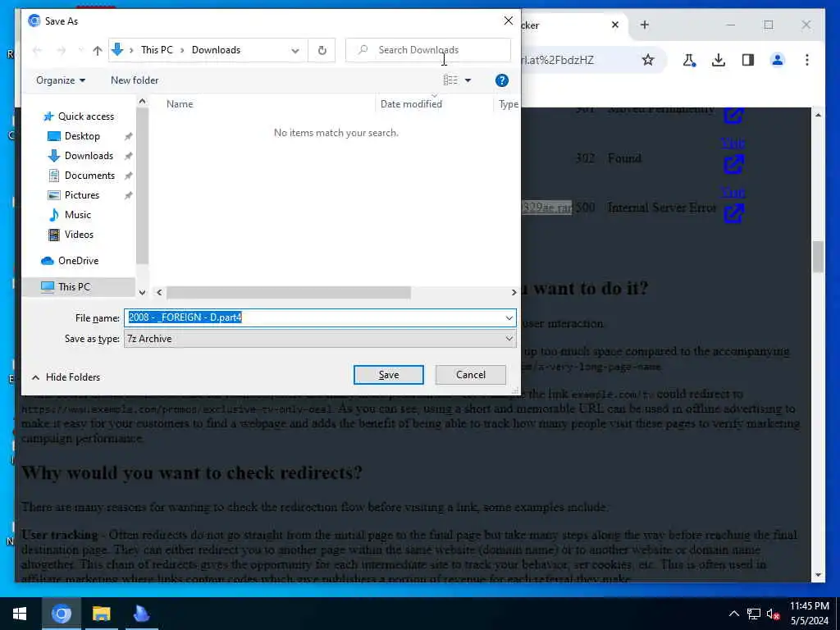Click pin icon next to Desktop

129,137
